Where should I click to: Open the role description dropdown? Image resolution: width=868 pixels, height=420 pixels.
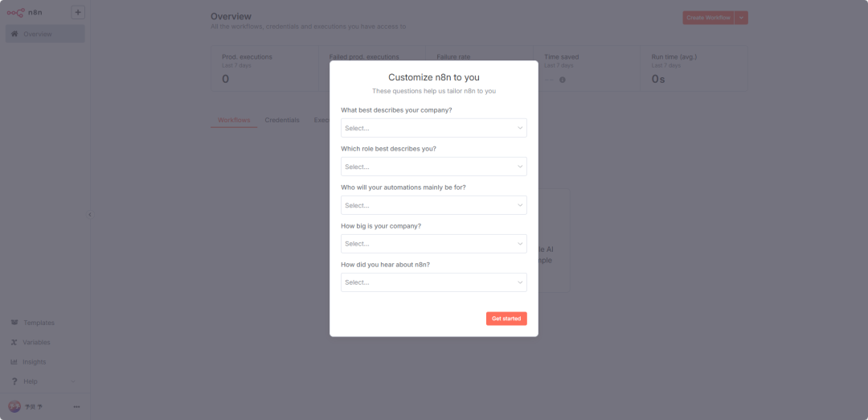[x=434, y=167]
